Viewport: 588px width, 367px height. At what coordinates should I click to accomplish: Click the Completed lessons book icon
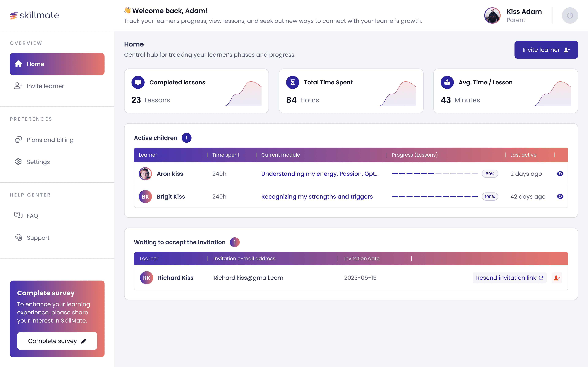(138, 82)
